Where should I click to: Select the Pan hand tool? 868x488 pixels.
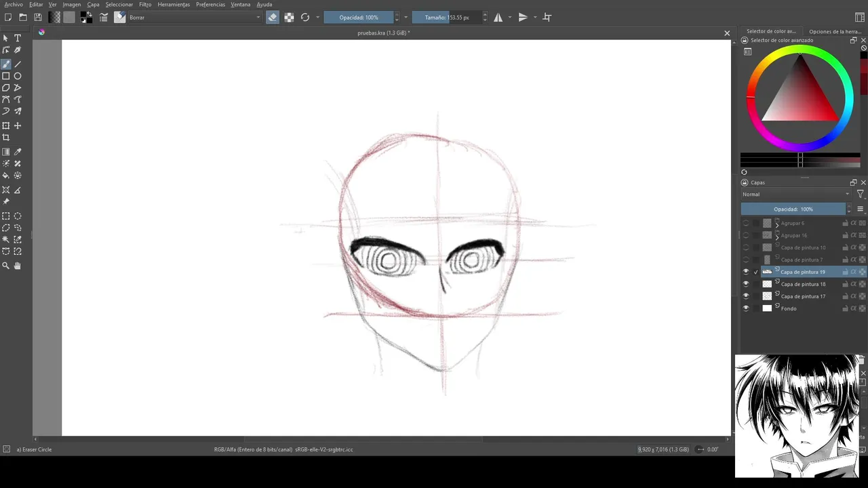(x=18, y=266)
